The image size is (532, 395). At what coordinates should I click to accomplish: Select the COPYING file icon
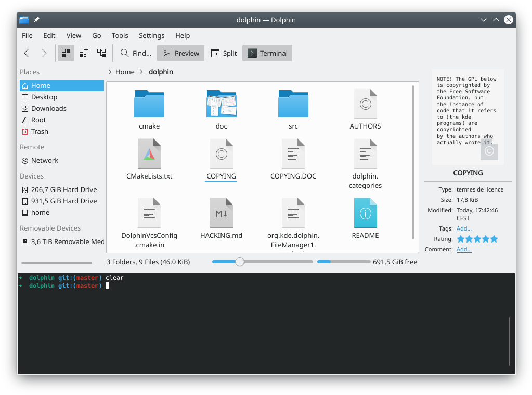(x=221, y=154)
